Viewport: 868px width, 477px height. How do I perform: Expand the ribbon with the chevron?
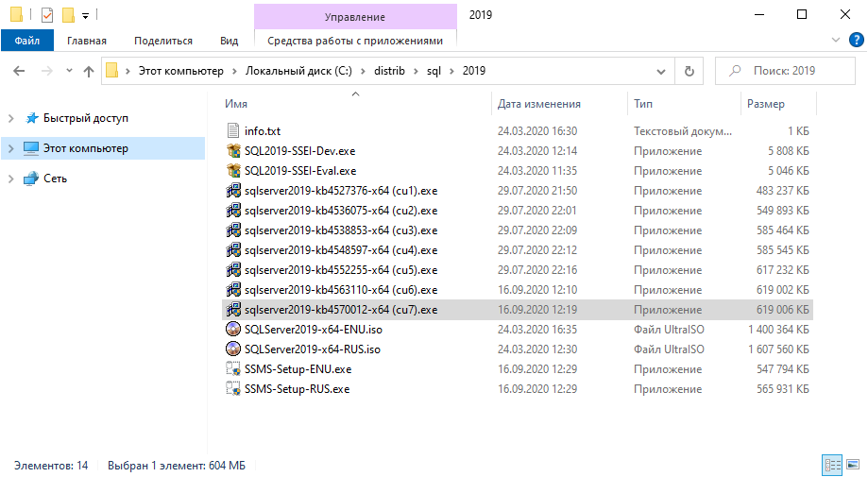(x=836, y=40)
